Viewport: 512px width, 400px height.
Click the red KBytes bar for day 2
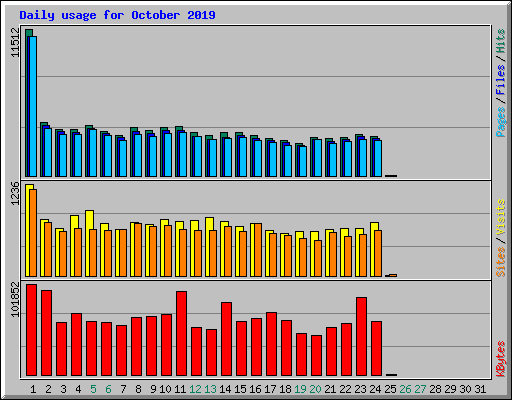tap(46, 333)
